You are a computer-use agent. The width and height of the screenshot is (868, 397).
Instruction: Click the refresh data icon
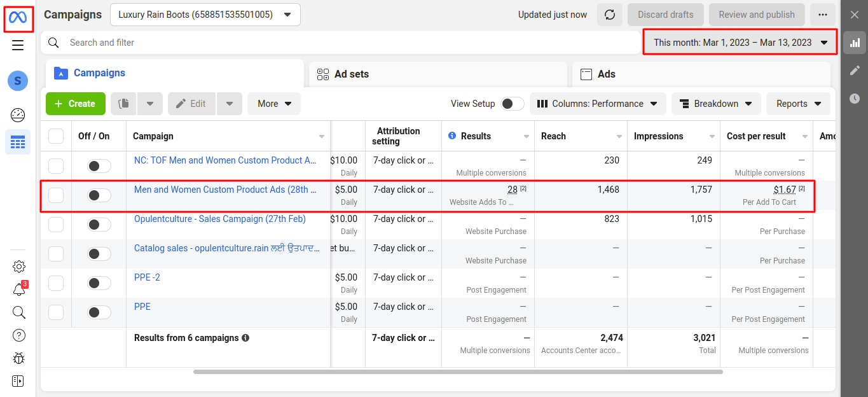[x=609, y=15]
